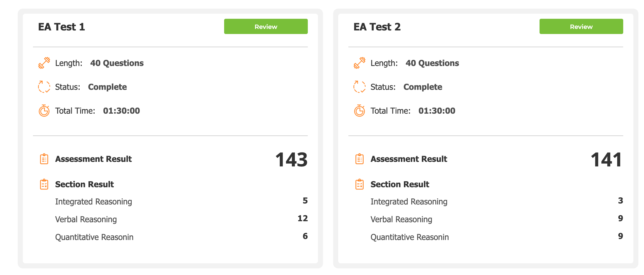
Task: Click the Assessment Result clipboard icon in EA Test 2
Action: 360,159
